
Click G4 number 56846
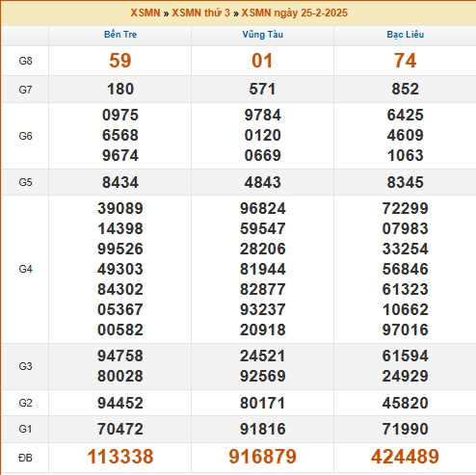(x=406, y=269)
